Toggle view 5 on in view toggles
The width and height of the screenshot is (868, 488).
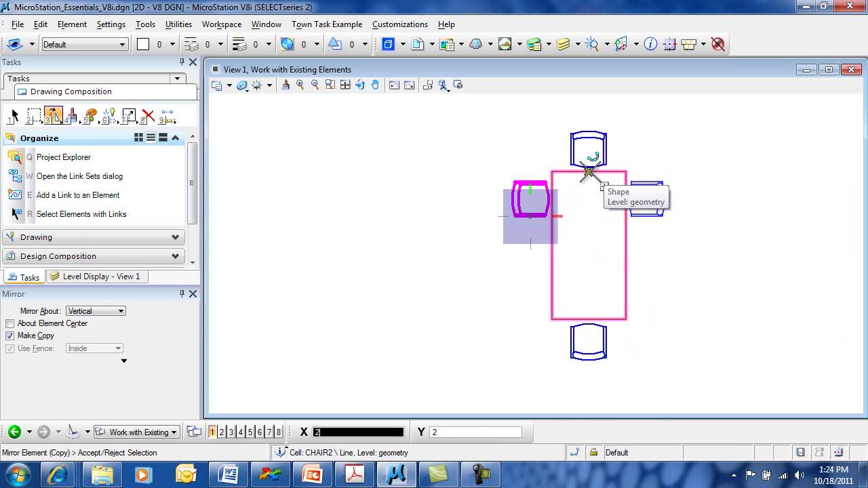(x=250, y=432)
